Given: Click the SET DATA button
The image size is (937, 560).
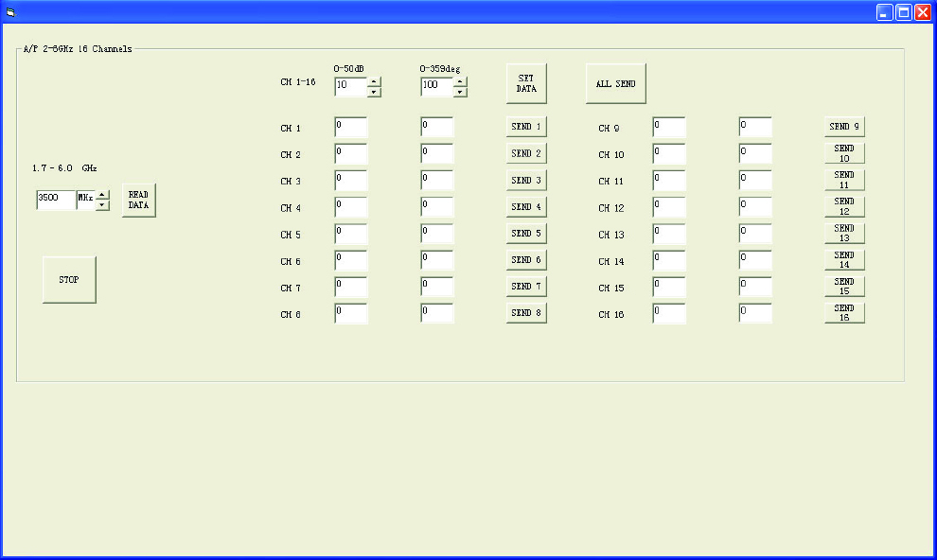Looking at the screenshot, I should [x=526, y=83].
